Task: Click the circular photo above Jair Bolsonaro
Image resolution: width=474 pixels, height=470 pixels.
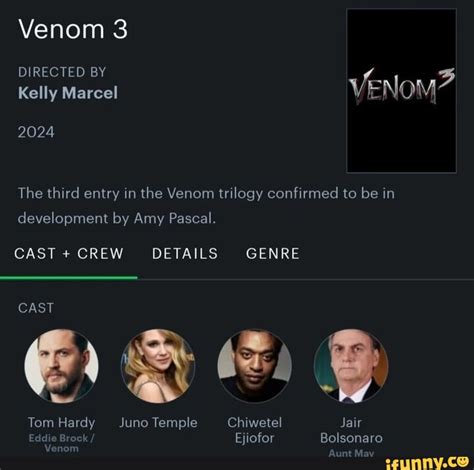Action: click(351, 366)
